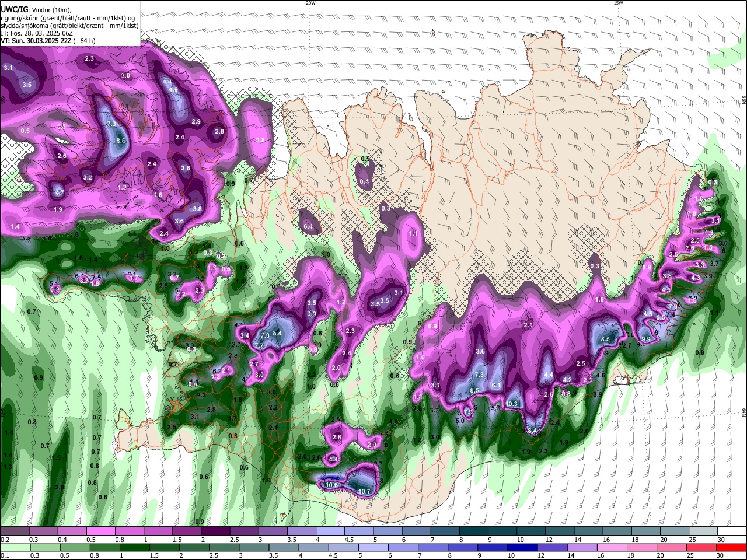Click the dark teal 8 swatch in snow legend
This screenshot has width=747, height=560.
pyautogui.click(x=473, y=531)
